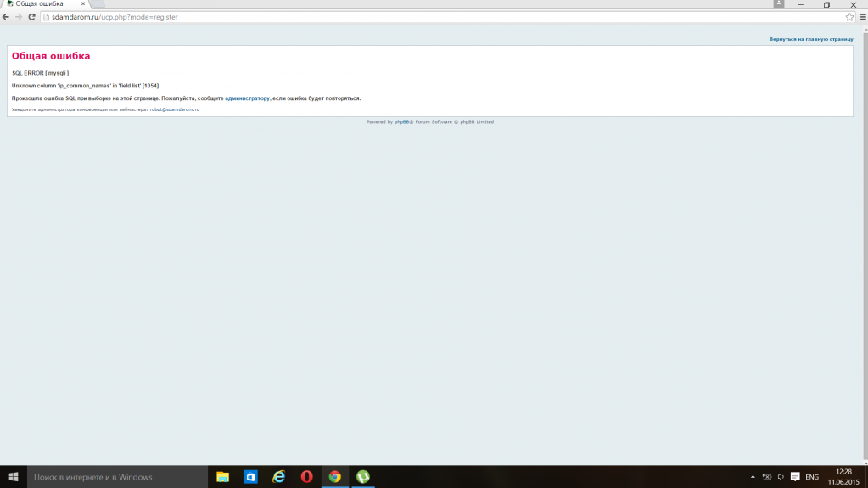Open File Explorer from the taskbar
This screenshot has width=868, height=488.
pyautogui.click(x=222, y=477)
